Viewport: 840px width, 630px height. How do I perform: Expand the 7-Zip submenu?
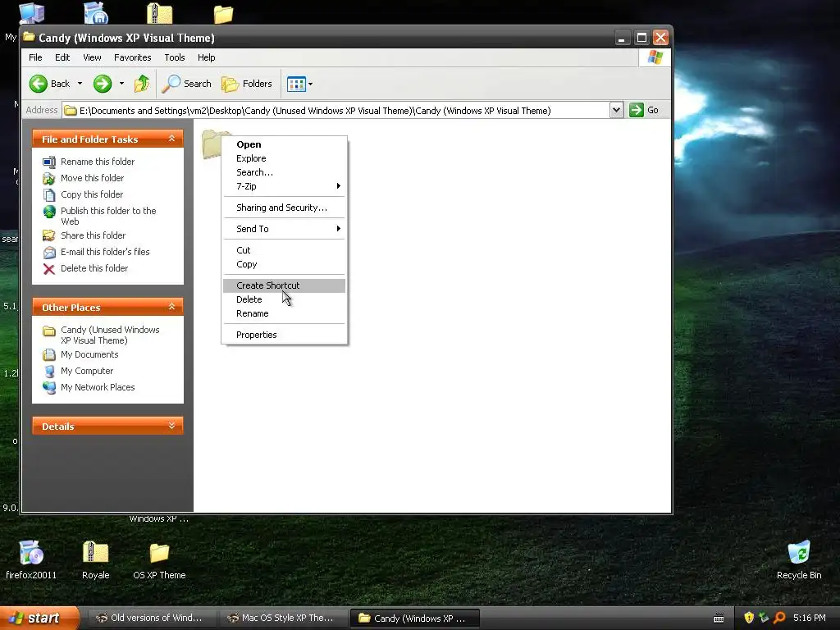click(x=284, y=186)
